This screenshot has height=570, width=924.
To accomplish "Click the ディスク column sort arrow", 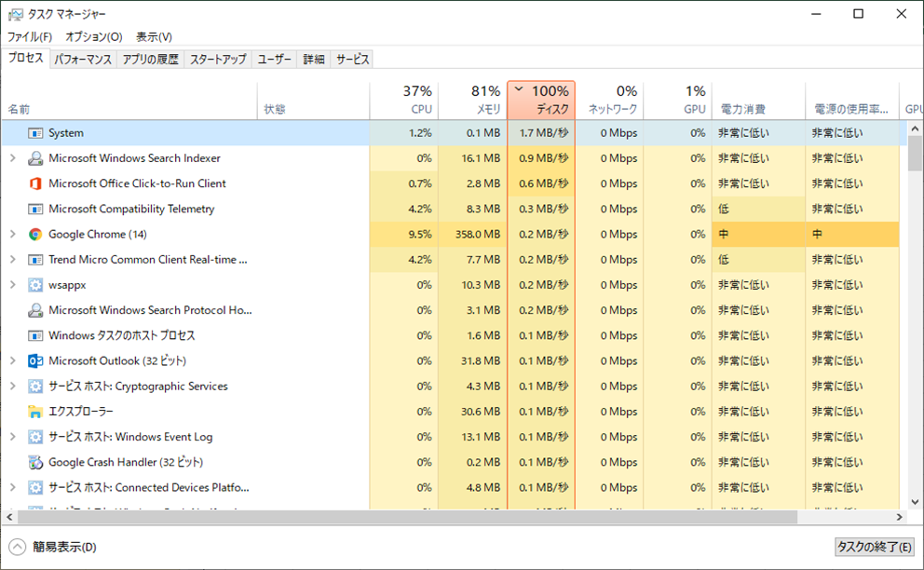I will tap(519, 90).
